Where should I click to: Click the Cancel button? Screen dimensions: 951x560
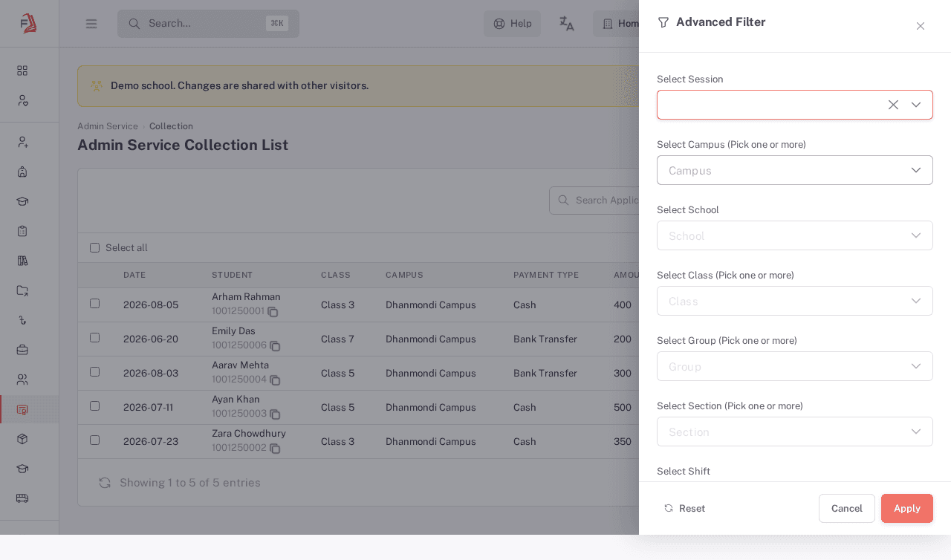point(847,509)
